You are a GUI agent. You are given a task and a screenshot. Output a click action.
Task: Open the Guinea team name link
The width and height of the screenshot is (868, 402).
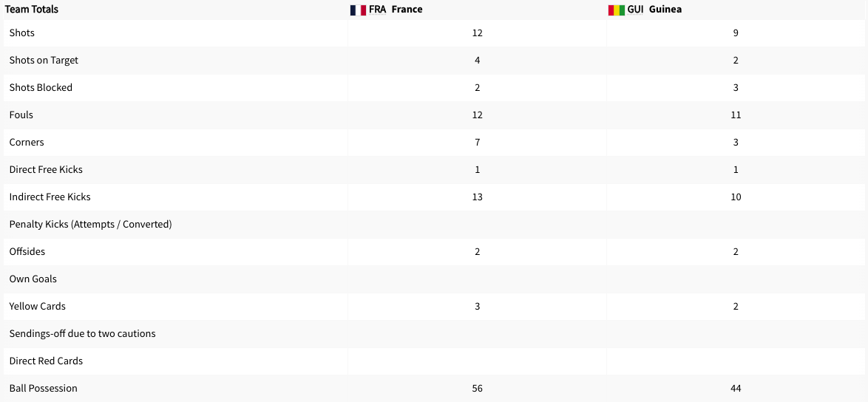(665, 10)
